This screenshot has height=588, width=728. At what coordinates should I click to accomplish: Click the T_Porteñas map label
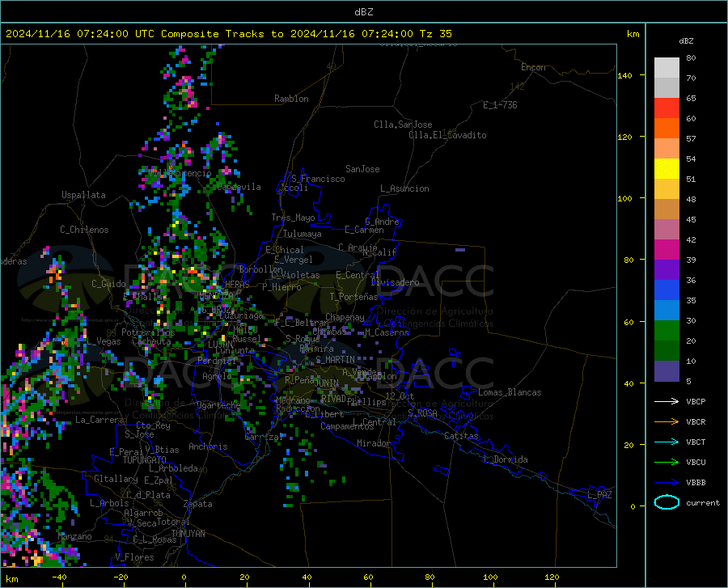[x=353, y=297]
